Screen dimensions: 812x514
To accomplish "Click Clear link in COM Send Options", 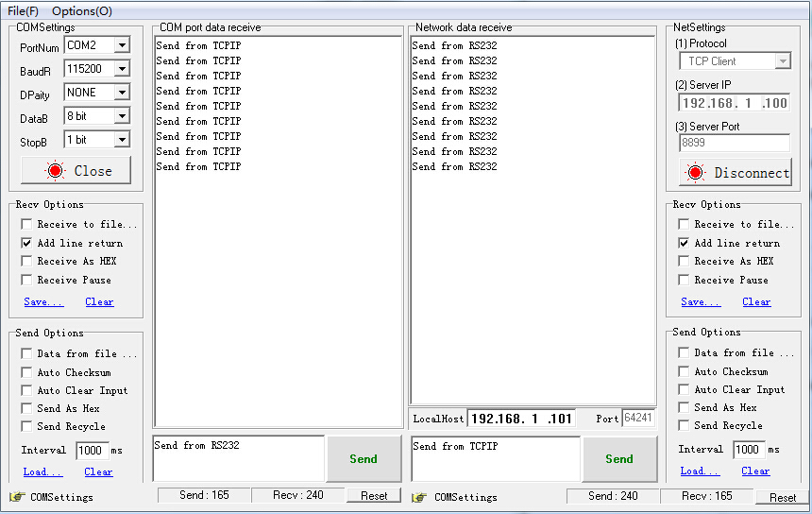I will [98, 471].
